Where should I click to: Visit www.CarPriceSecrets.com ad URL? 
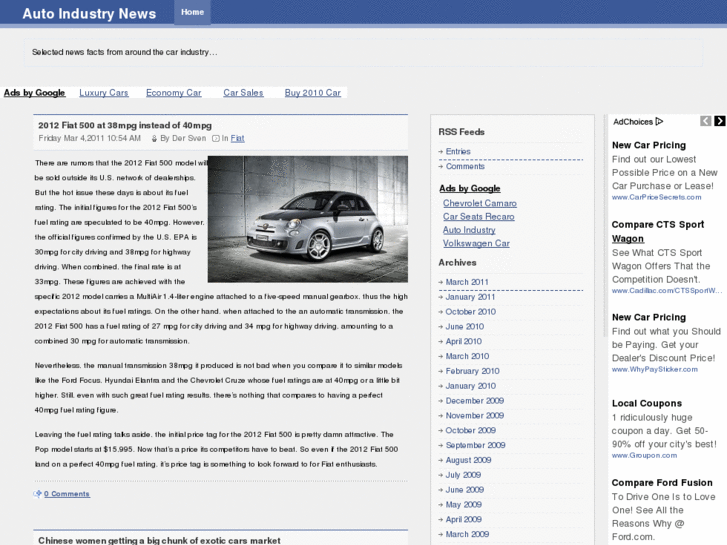click(657, 197)
